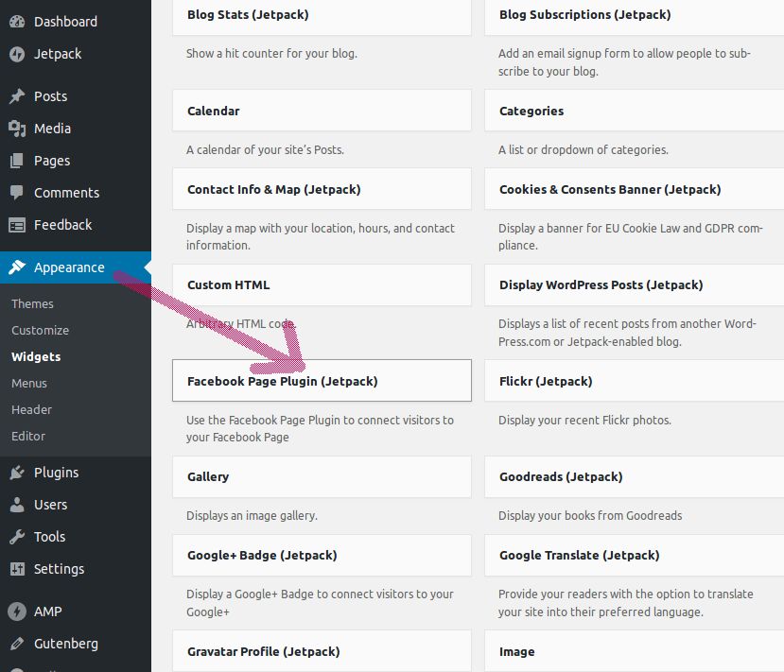Open the Jetpack menu item

(76, 54)
